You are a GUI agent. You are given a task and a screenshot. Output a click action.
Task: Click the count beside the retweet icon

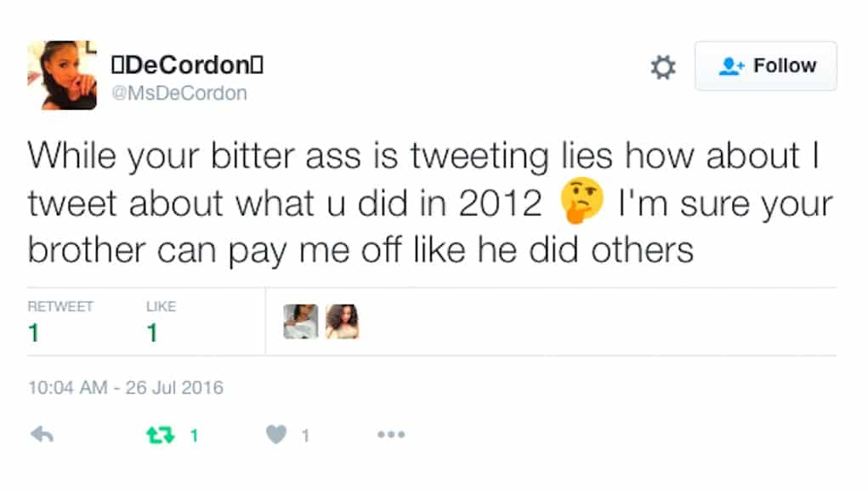(x=195, y=436)
